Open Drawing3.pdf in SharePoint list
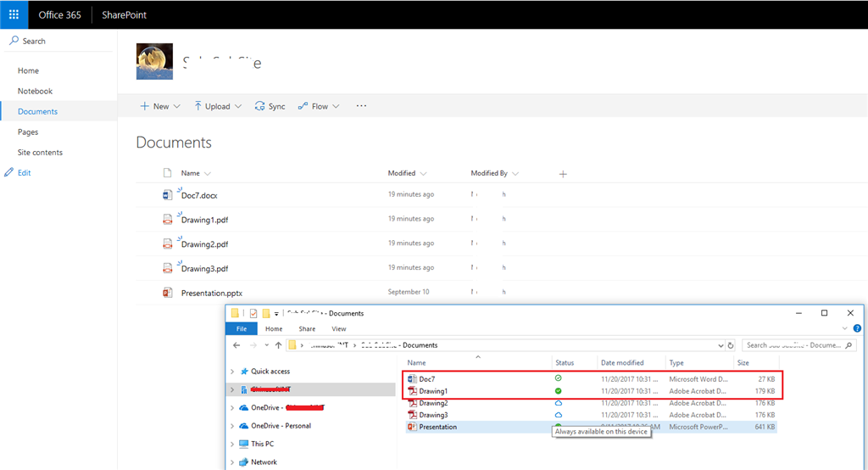The width and height of the screenshot is (868, 470). (x=205, y=269)
